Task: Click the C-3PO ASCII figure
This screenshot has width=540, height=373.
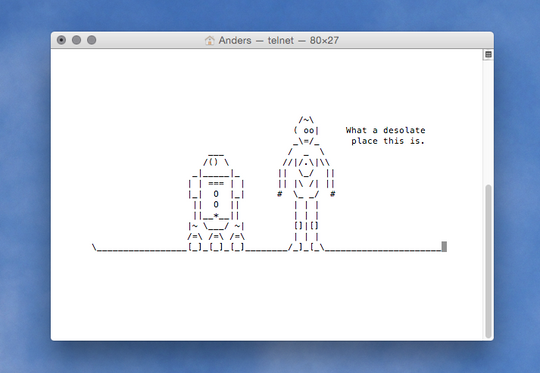Action: [307, 184]
